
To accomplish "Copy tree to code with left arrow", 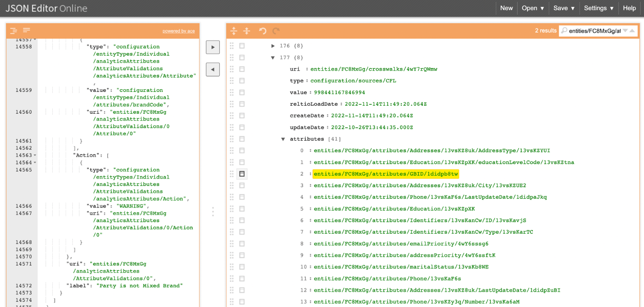I will point(213,69).
